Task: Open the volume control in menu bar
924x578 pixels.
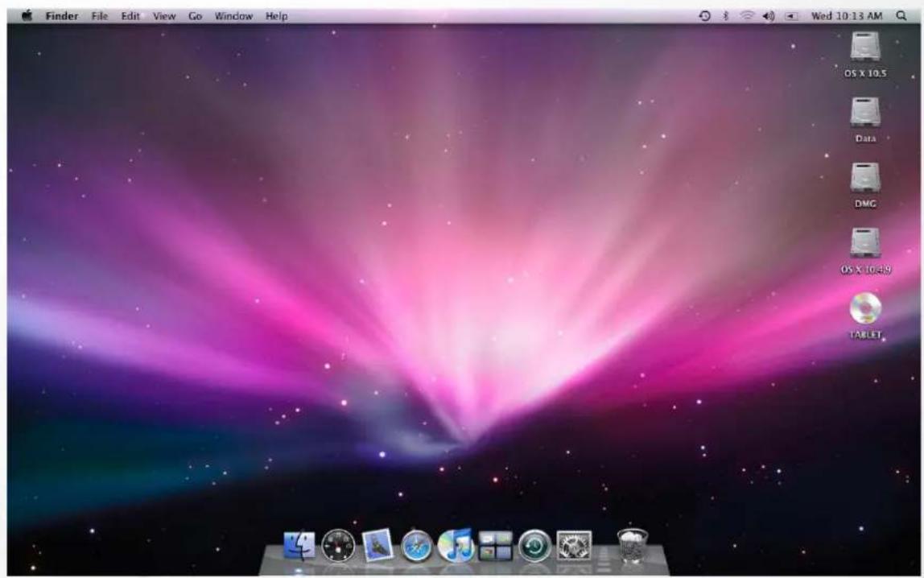Action: [769, 16]
